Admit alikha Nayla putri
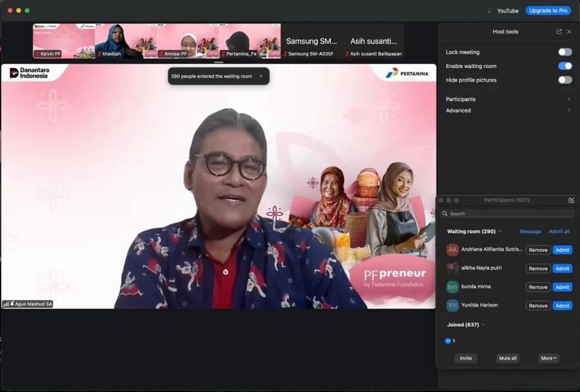Viewport: 580px width, 392px height. pos(562,269)
